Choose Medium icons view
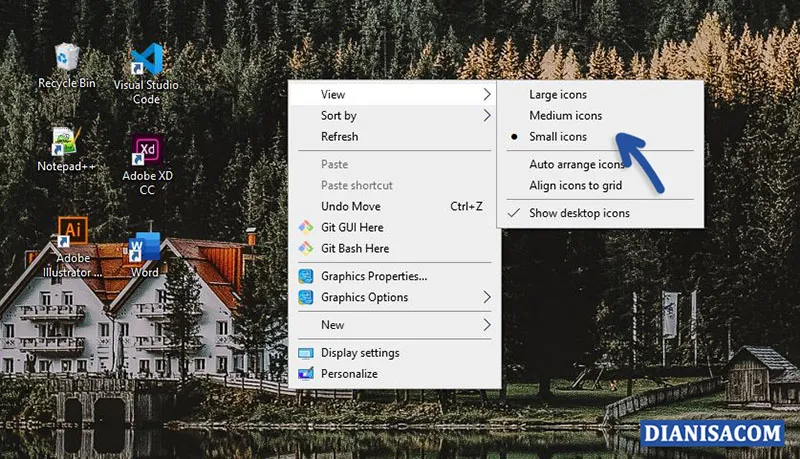The width and height of the screenshot is (800, 459). [565, 116]
